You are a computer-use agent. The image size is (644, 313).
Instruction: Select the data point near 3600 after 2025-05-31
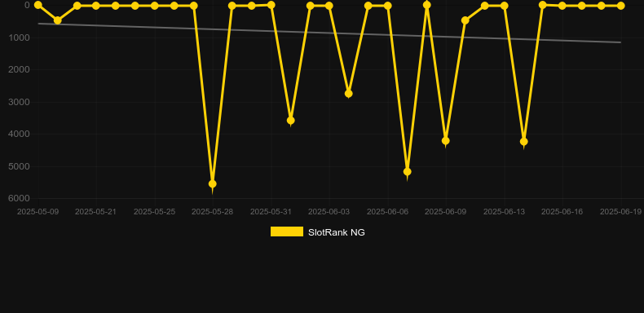[x=291, y=121]
